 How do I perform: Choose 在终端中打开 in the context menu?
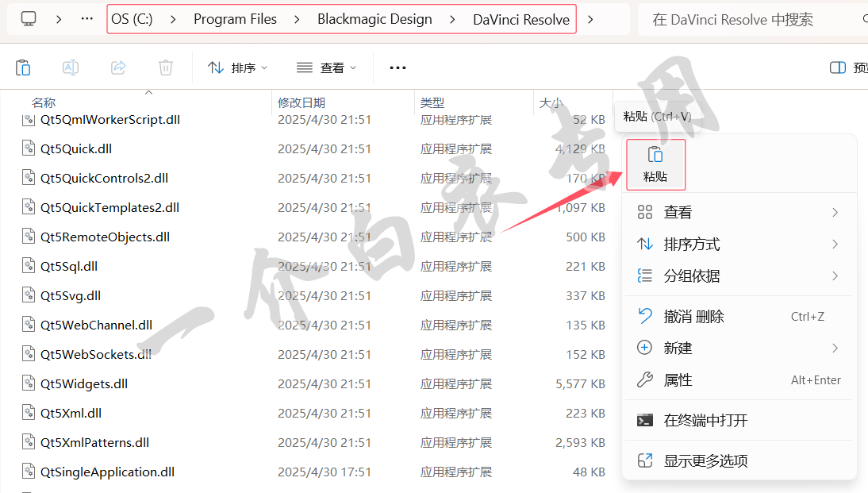coord(739,421)
